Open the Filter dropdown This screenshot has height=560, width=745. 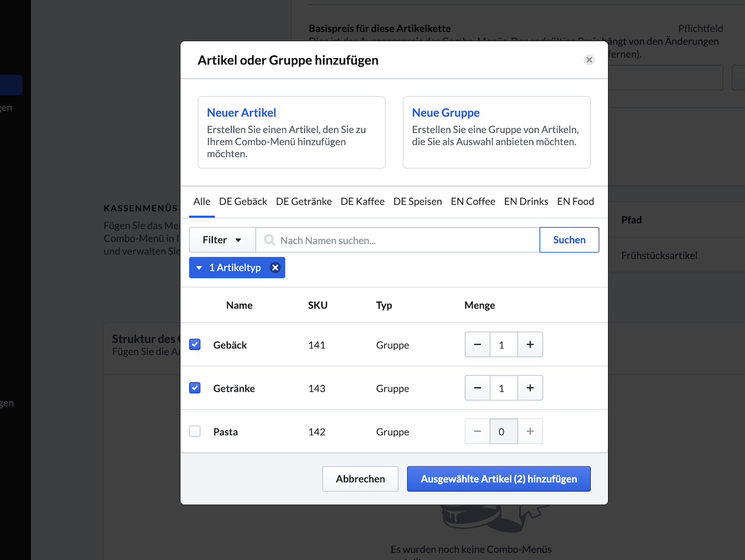coord(222,240)
